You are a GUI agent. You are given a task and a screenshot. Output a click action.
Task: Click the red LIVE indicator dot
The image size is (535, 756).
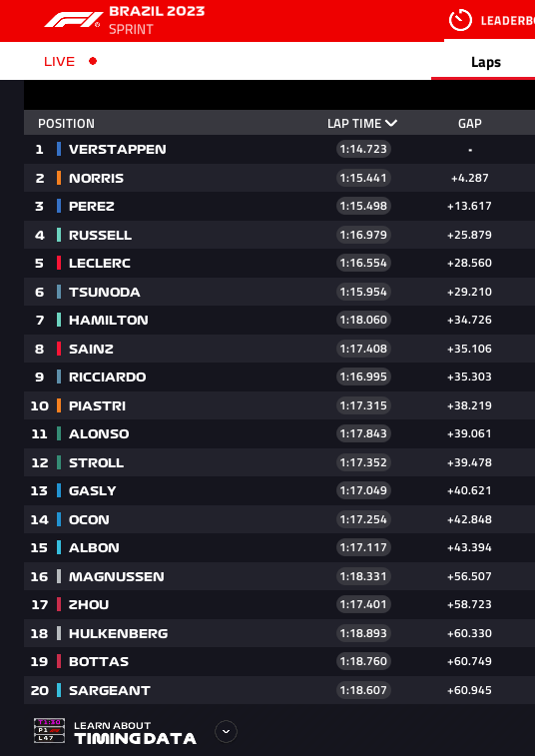click(x=93, y=61)
